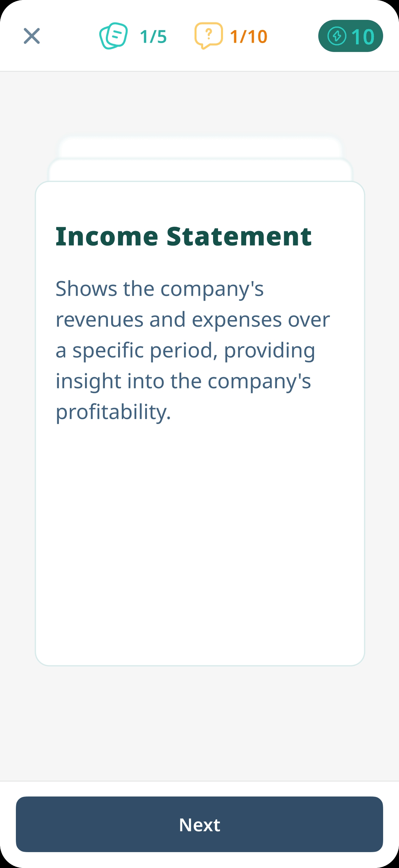Click the word "Income" in the heading
Viewport: 399px width, 868px height.
tap(107, 237)
